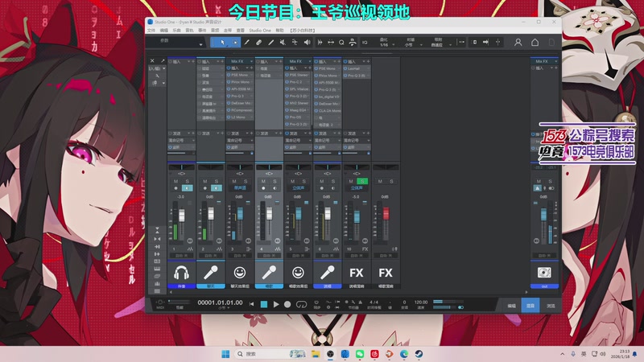The width and height of the screenshot is (644, 362).
Task: Open WeChat from the taskbar
Action: click(x=360, y=354)
